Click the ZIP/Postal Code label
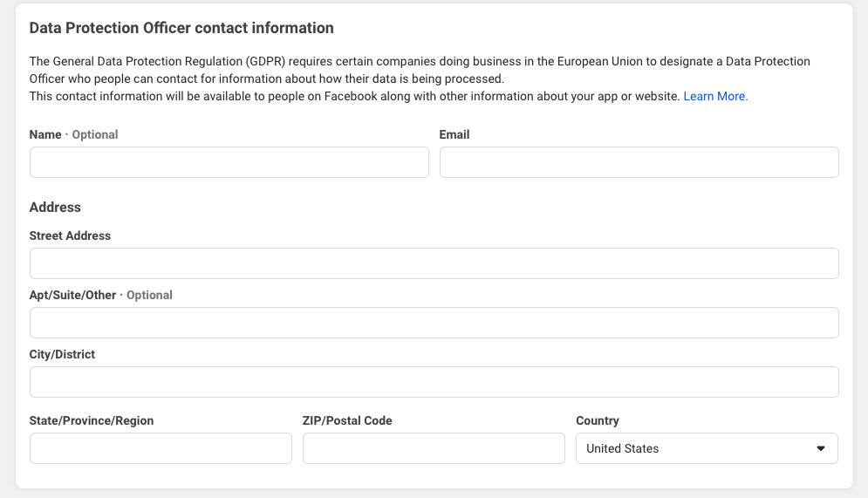 tap(347, 420)
